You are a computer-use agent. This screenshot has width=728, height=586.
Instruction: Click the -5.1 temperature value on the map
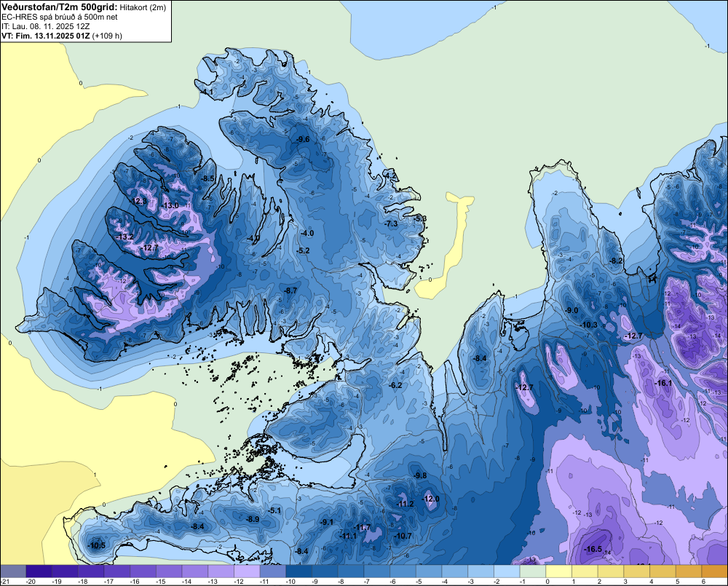point(274,510)
